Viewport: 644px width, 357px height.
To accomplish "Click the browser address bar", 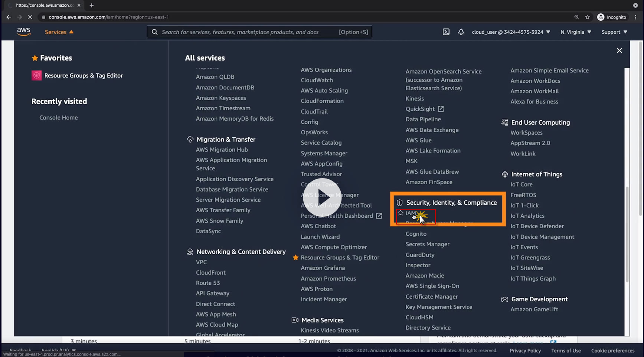I will 304,17.
